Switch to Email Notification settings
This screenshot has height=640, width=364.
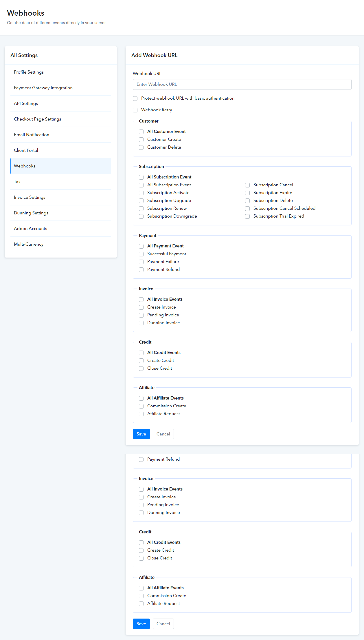pyautogui.click(x=32, y=135)
